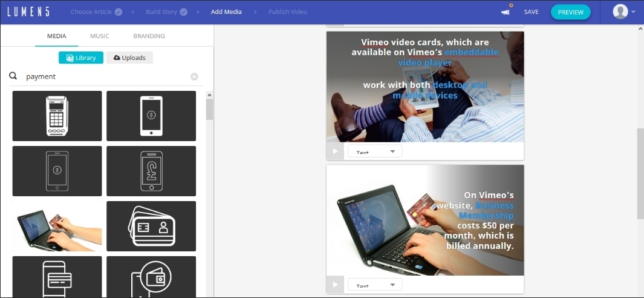Click in the payment search field

(x=103, y=77)
